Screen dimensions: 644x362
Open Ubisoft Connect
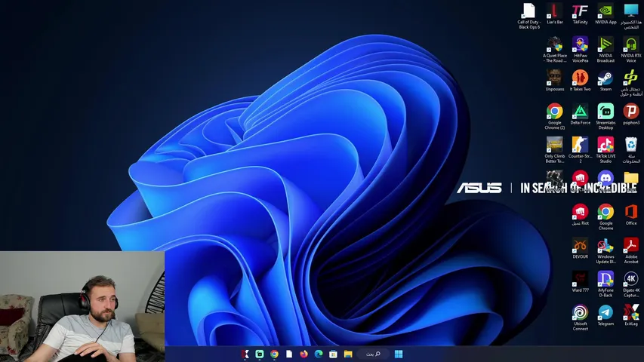coord(580,318)
